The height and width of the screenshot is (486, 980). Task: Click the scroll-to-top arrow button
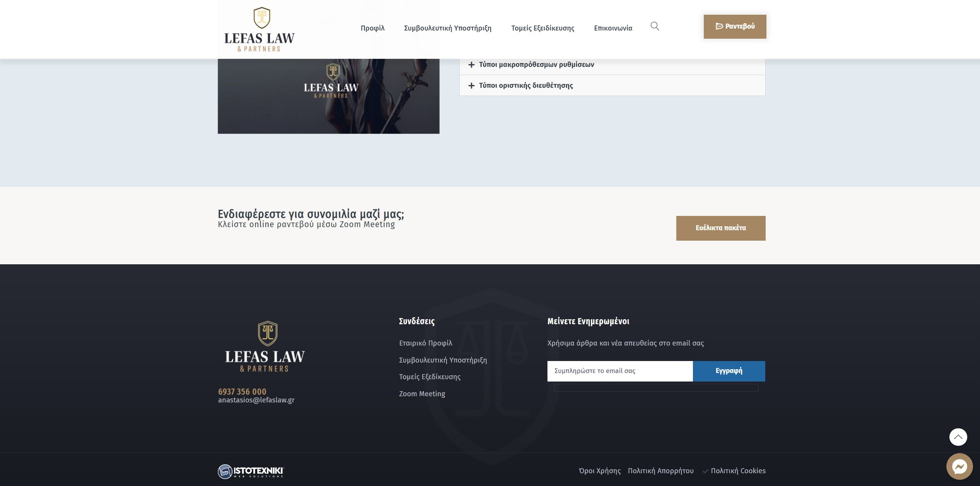tap(958, 437)
